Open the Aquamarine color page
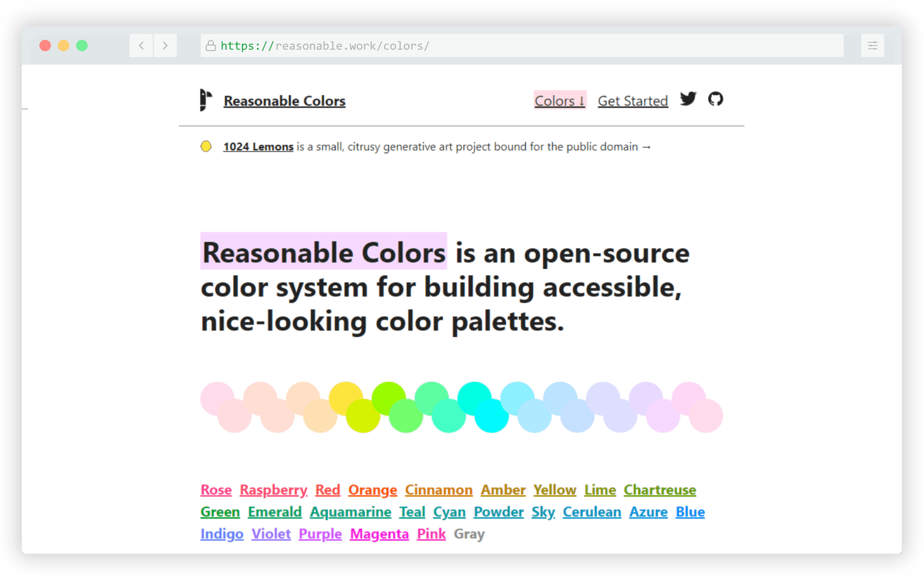This screenshot has width=924, height=580. [350, 512]
